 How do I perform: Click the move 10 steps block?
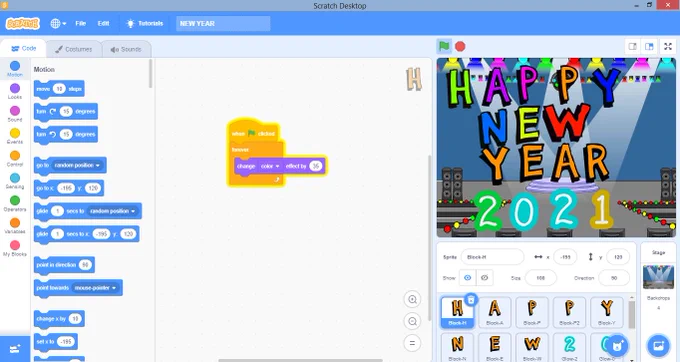tap(59, 89)
